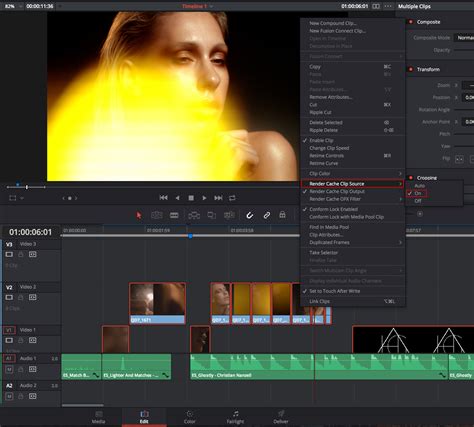474x427 pixels.
Task: Lock the Audio 1 track
Action: click(x=21, y=369)
